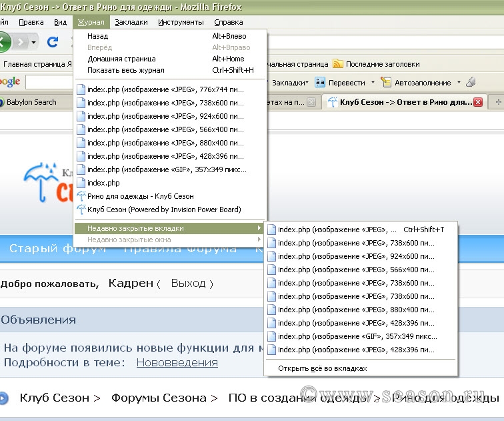
Task: Click the RSS feed icon Последние заголовки
Action: (338, 63)
